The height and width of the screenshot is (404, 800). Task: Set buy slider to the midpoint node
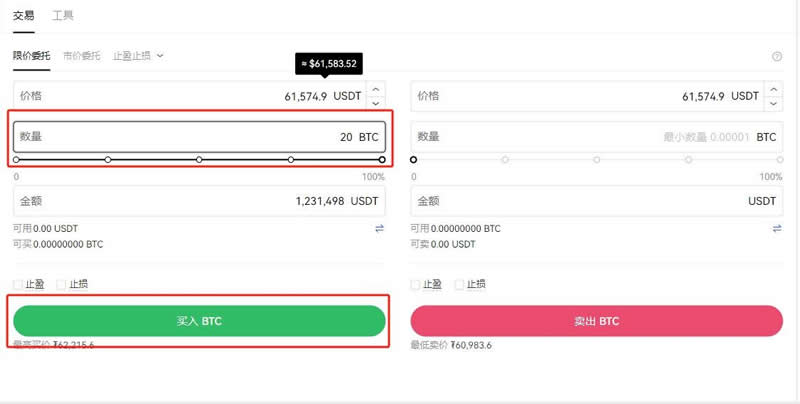coord(200,160)
